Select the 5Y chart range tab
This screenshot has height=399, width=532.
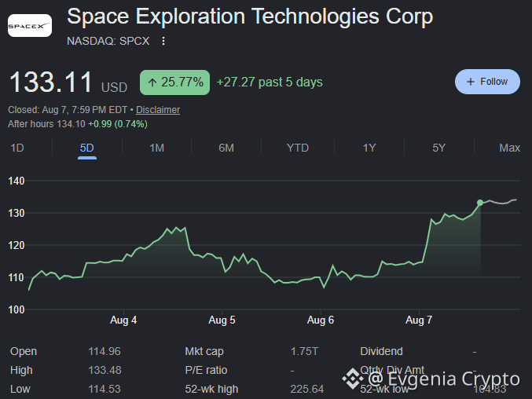[x=438, y=148]
